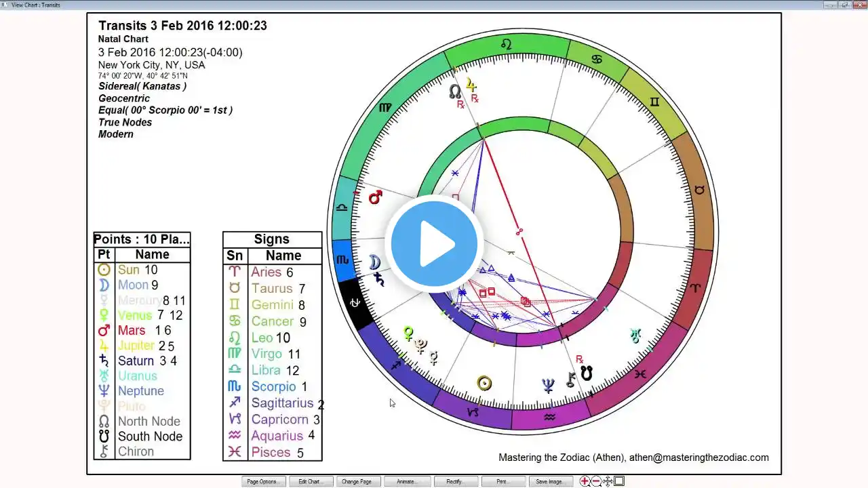This screenshot has width=868, height=488.
Task: Select the North Node label in the Points table
Action: point(149,422)
